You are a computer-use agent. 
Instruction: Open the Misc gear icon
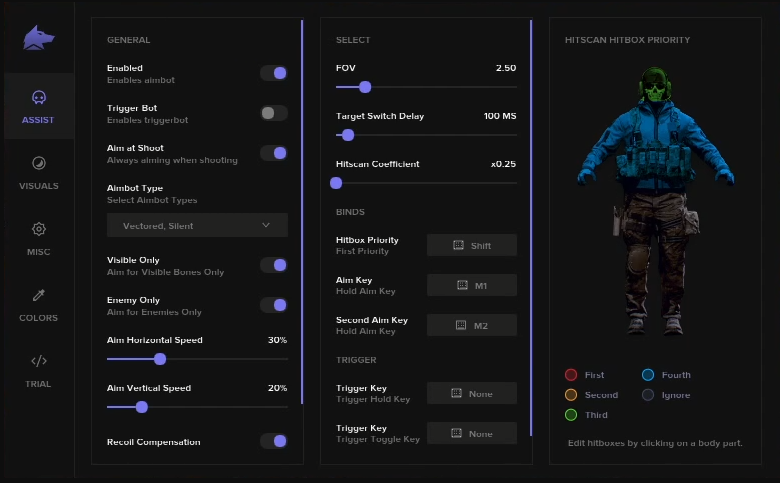click(x=39, y=229)
